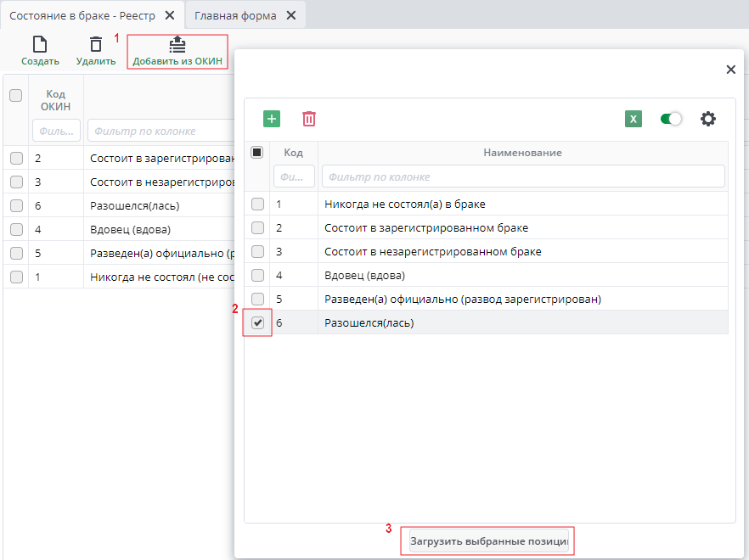Check box for Никогда не состоял(а) в браке
This screenshot has width=749, height=560.
257,204
